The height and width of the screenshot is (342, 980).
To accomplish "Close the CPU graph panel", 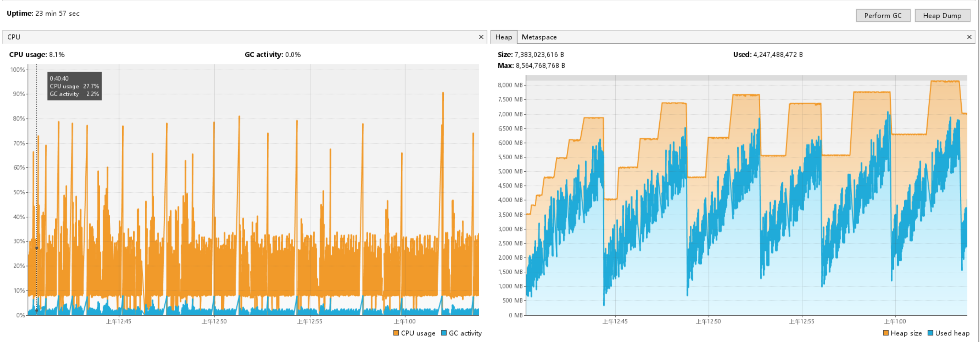I will [481, 37].
